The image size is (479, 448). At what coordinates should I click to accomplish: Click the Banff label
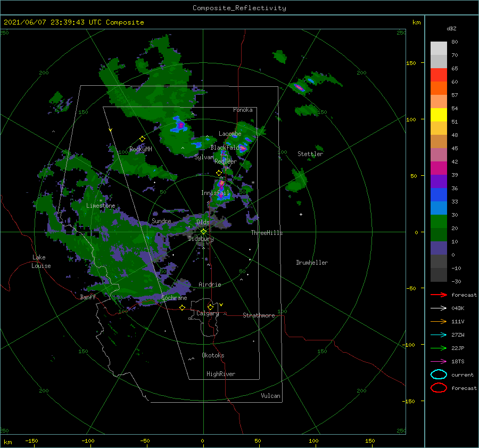tap(88, 297)
